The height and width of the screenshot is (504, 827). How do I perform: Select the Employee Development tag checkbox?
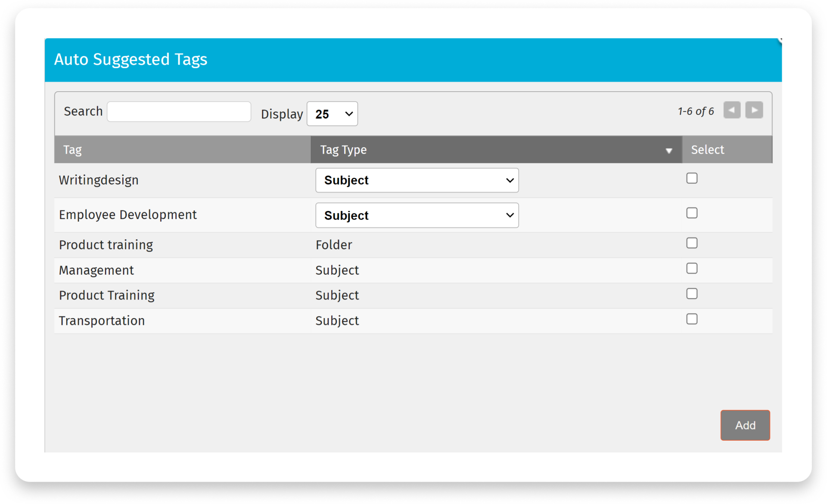[692, 213]
